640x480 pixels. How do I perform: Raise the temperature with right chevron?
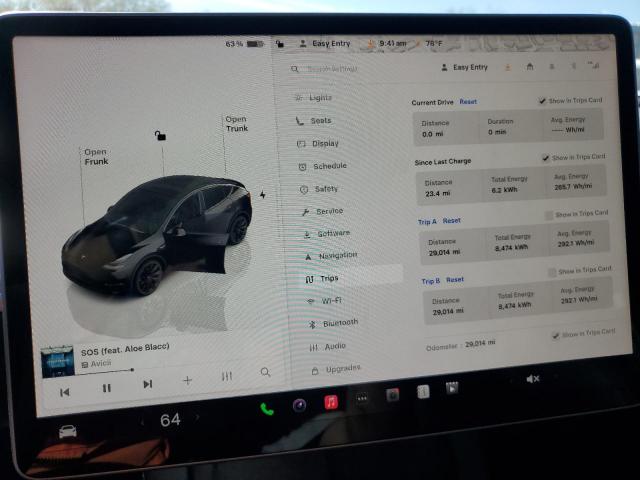click(198, 417)
